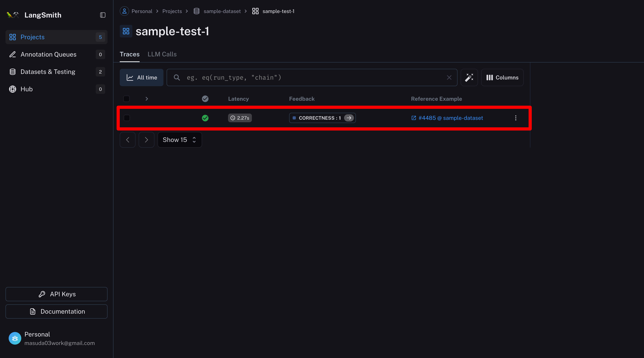Click the project icon beside the sample-test-1 title
Viewport: 644px width, 358px height.
point(126,31)
